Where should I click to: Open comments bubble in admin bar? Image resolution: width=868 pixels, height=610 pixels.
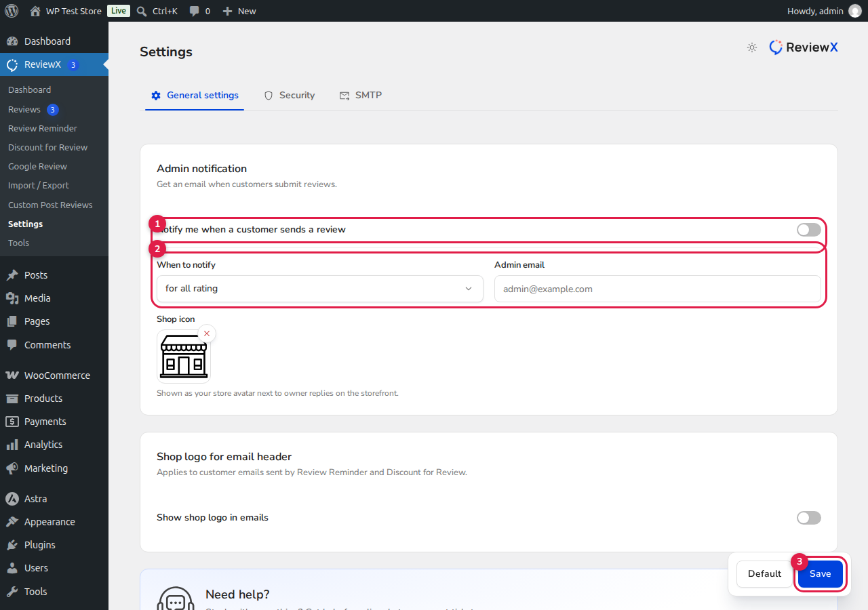(x=199, y=11)
